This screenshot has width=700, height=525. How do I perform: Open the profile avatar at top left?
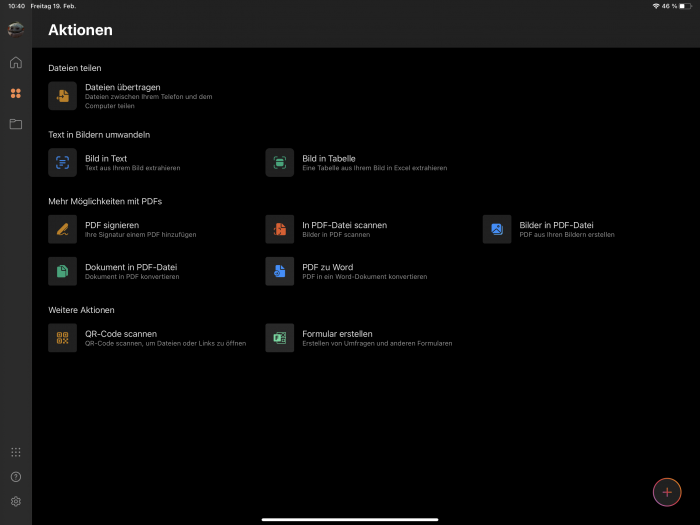(16, 29)
